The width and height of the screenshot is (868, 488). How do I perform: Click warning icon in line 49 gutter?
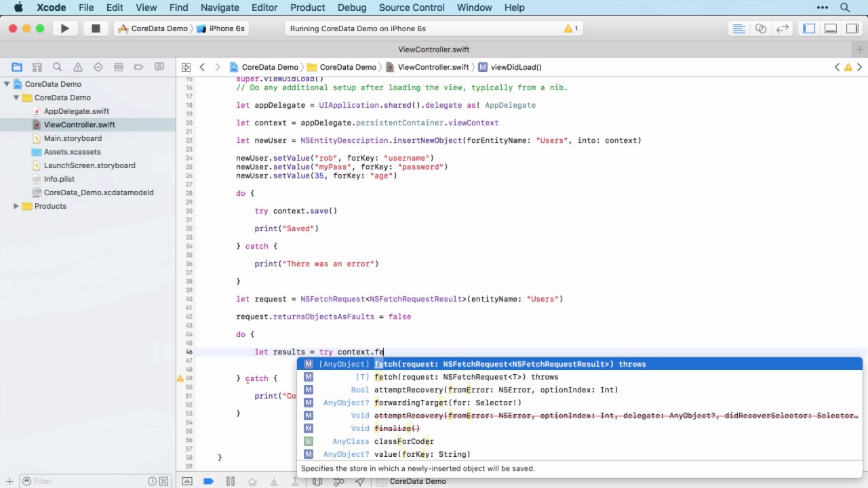(180, 378)
